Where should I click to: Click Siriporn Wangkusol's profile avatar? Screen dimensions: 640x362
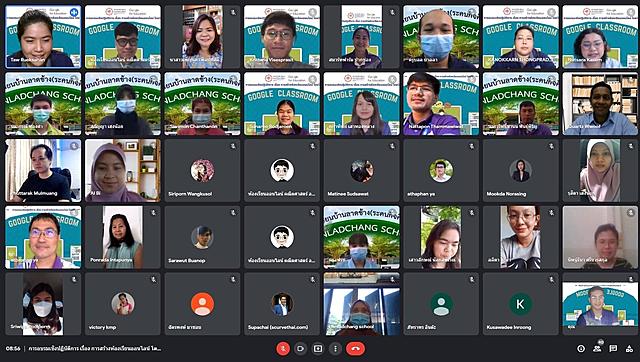[202, 170]
